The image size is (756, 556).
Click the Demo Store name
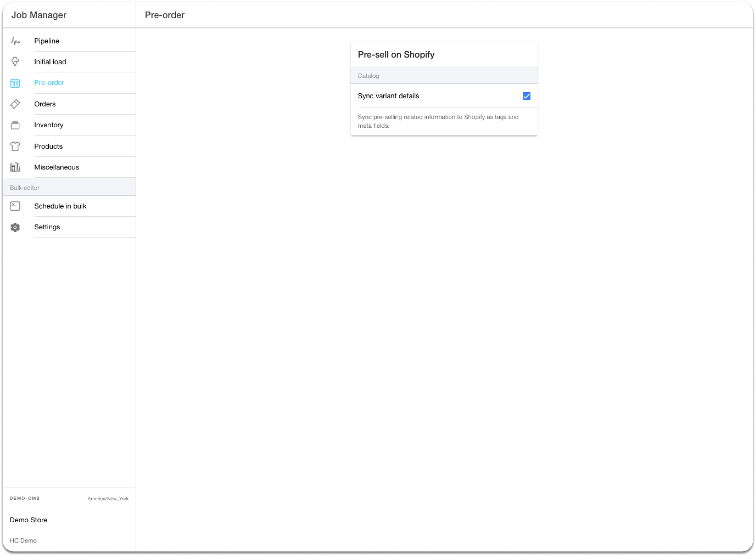coord(29,520)
